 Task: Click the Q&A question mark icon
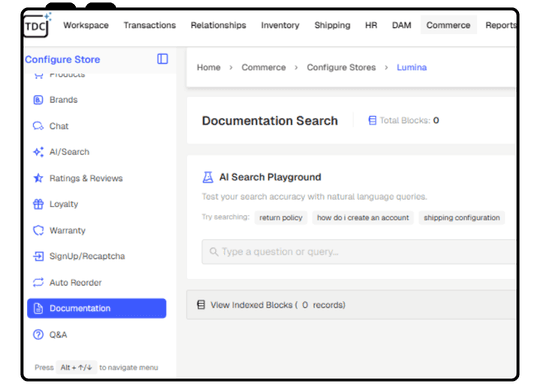coord(38,334)
